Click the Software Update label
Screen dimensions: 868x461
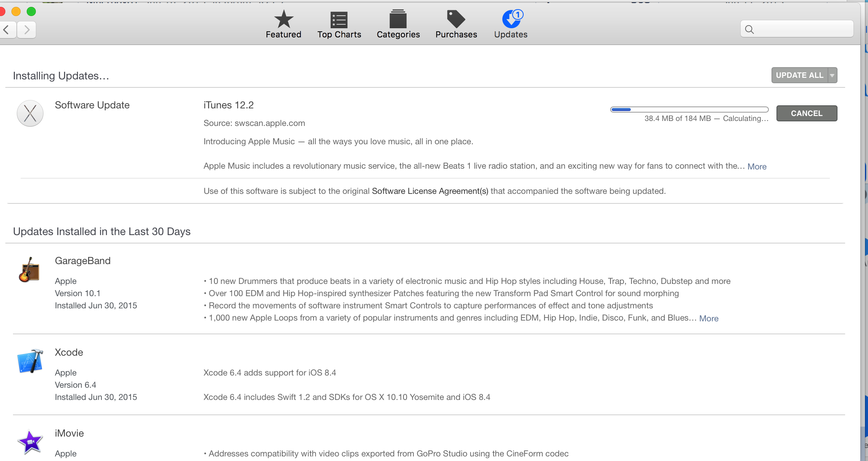pyautogui.click(x=92, y=105)
